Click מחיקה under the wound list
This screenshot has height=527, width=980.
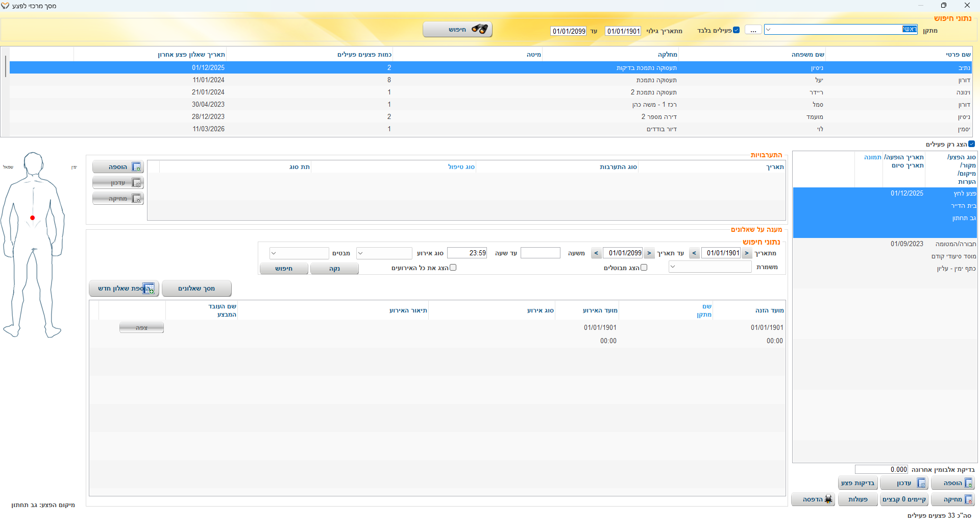pyautogui.click(x=953, y=499)
